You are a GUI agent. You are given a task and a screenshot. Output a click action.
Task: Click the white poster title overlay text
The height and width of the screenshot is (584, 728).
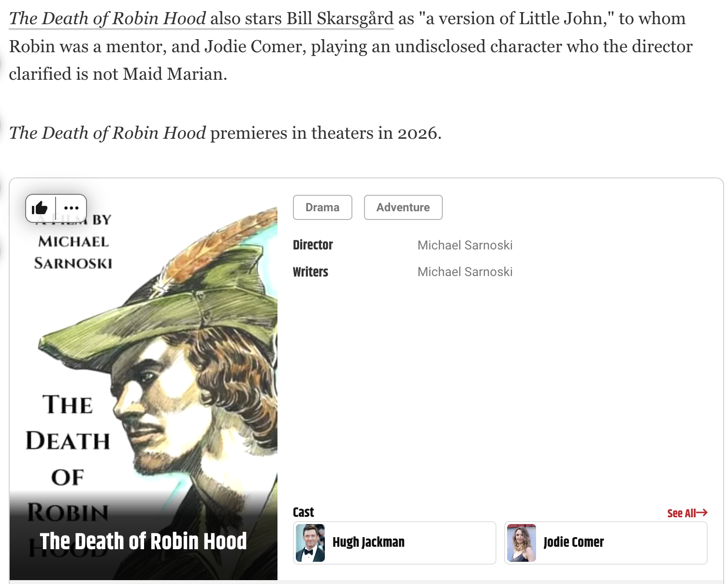pyautogui.click(x=143, y=541)
